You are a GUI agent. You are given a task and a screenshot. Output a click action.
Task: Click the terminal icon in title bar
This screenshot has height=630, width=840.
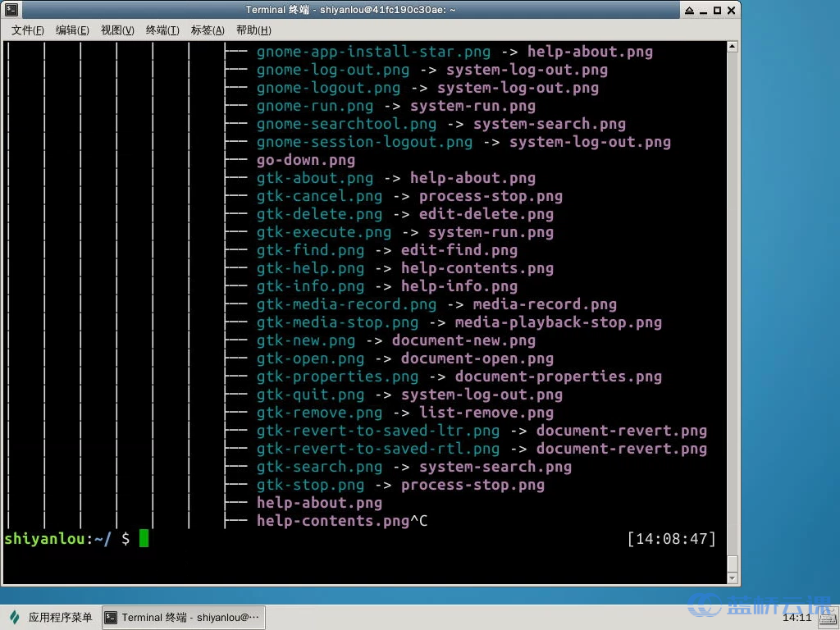pyautogui.click(x=11, y=9)
